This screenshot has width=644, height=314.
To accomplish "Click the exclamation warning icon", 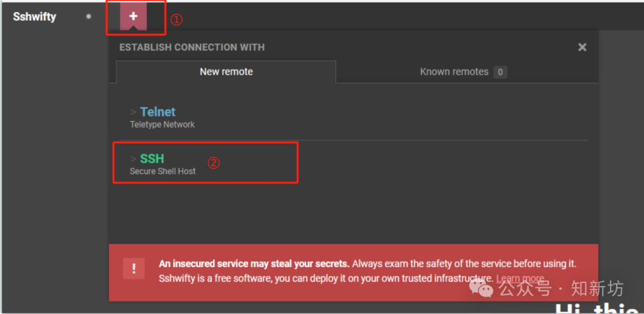I will pyautogui.click(x=134, y=269).
